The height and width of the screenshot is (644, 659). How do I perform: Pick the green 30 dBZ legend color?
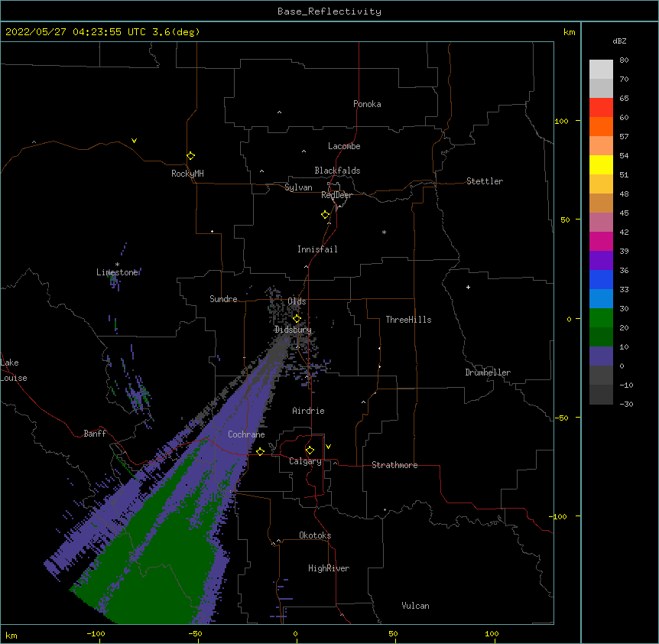coord(601,317)
